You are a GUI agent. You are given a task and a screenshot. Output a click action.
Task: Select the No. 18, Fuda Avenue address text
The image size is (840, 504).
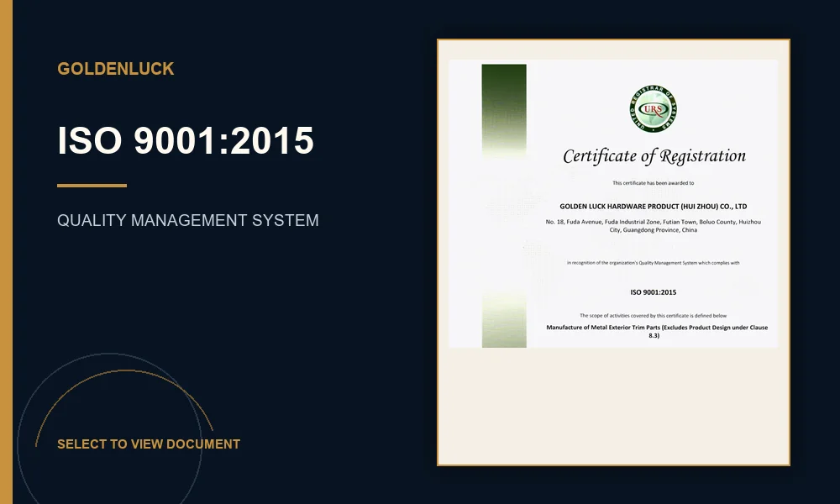[653, 225]
